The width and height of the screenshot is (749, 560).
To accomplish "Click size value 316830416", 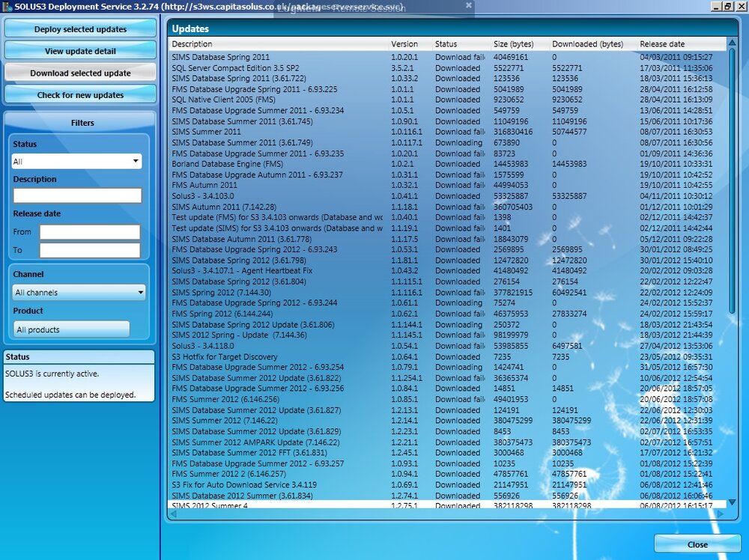I will tap(513, 132).
